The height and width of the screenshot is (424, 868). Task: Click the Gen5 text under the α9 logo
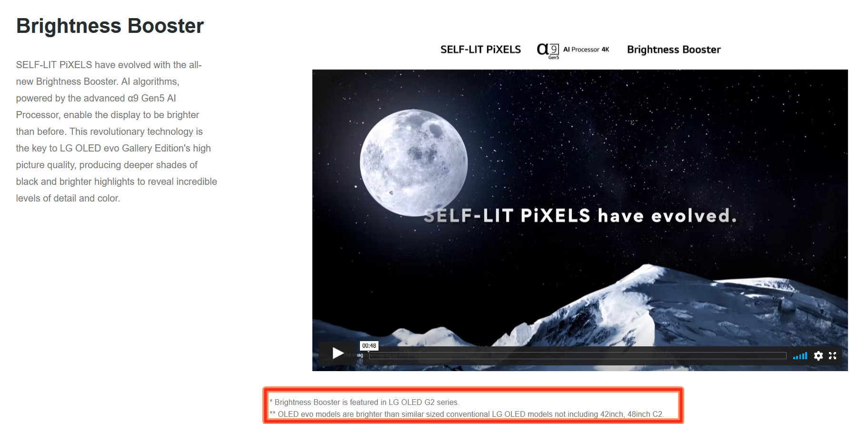click(554, 57)
